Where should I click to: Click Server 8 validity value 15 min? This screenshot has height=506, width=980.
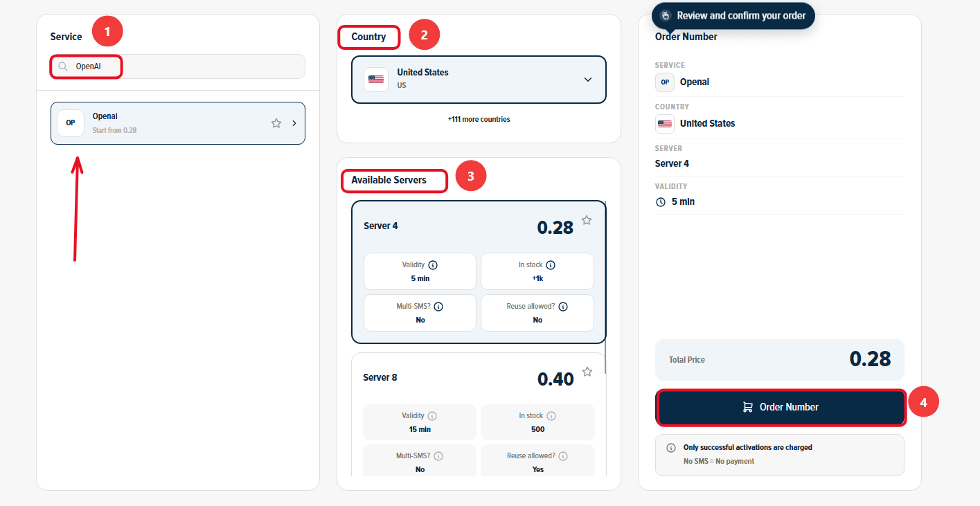click(420, 429)
